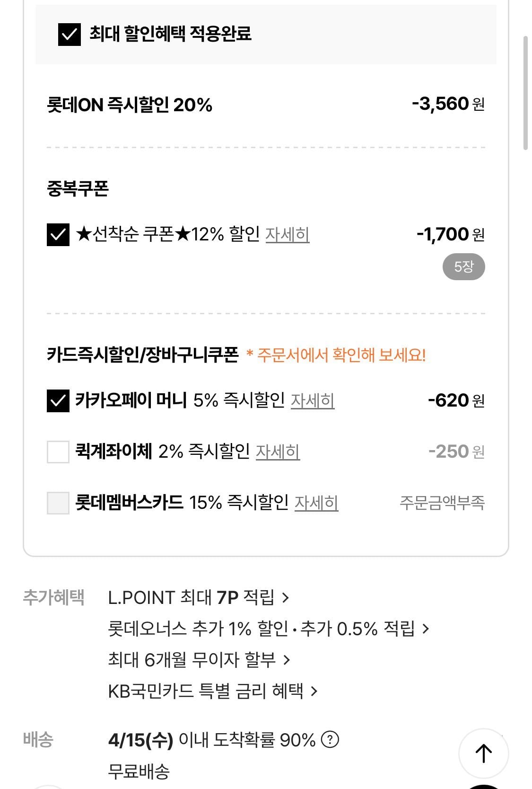Image resolution: width=532 pixels, height=789 pixels.
Task: Tap the 최대 6개월 무이자 할부 text
Action: tap(192, 660)
